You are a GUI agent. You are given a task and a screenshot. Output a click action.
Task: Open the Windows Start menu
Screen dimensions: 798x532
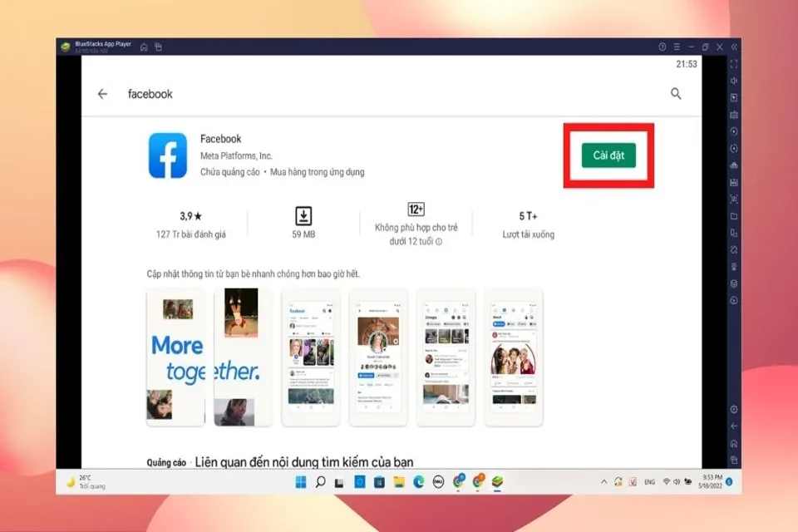300,482
